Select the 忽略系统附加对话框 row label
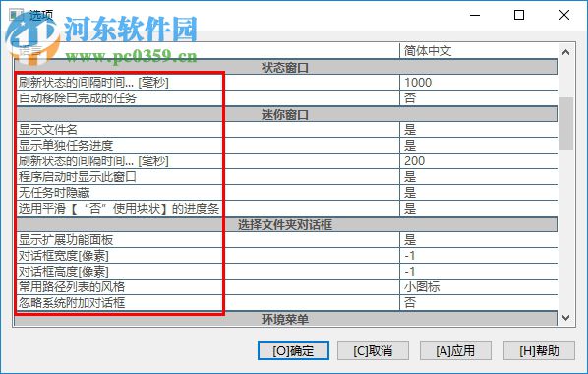Viewport: 588px width, 374px height. (x=72, y=303)
